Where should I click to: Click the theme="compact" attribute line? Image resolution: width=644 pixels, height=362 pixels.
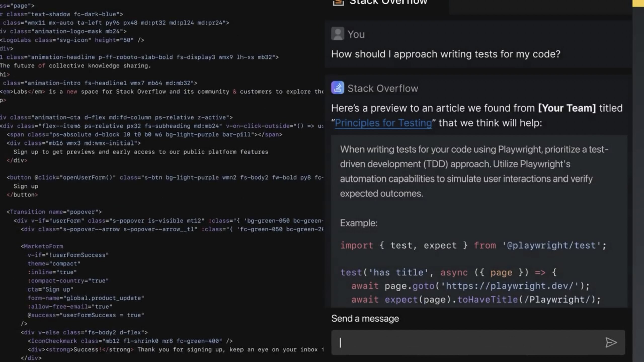pyautogui.click(x=54, y=264)
